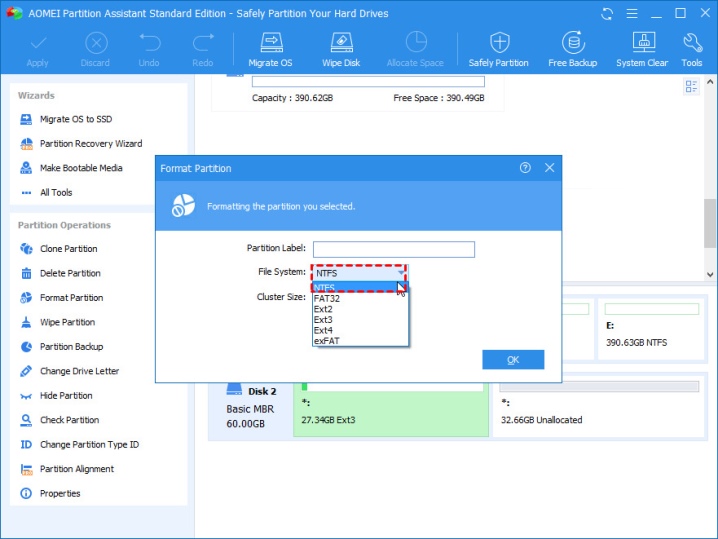This screenshot has height=539, width=718.
Task: Confirm formatting with OK button
Action: tap(513, 360)
